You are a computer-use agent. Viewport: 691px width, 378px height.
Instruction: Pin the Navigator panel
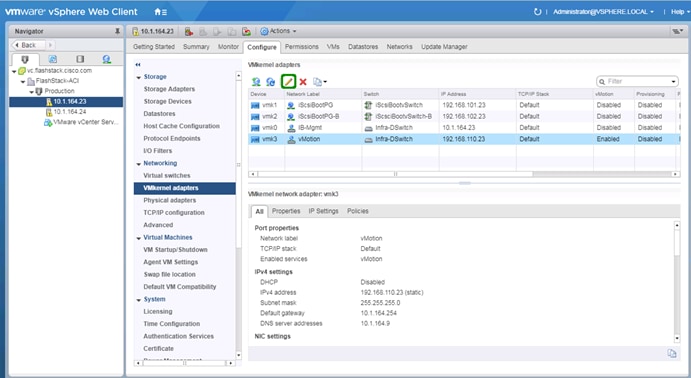[x=117, y=31]
